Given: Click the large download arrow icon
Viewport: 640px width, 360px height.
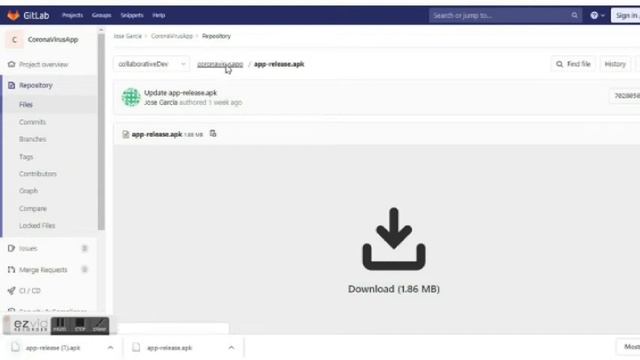Looking at the screenshot, I should [394, 239].
